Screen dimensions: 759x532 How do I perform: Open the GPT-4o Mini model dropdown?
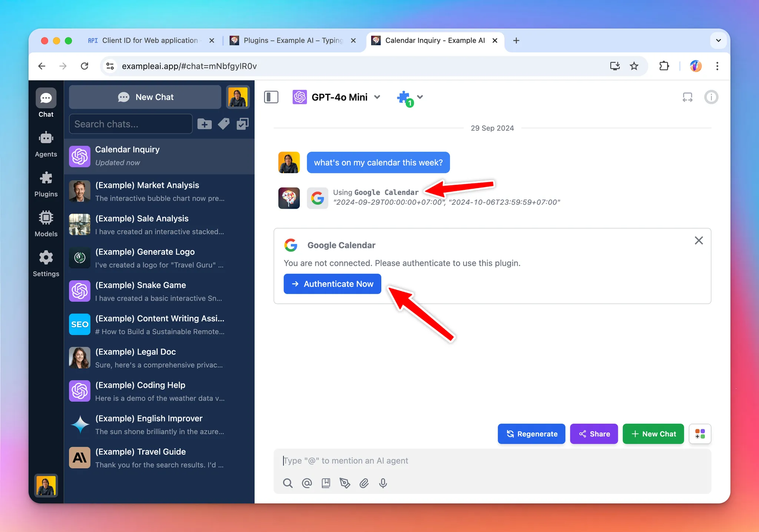click(x=378, y=97)
